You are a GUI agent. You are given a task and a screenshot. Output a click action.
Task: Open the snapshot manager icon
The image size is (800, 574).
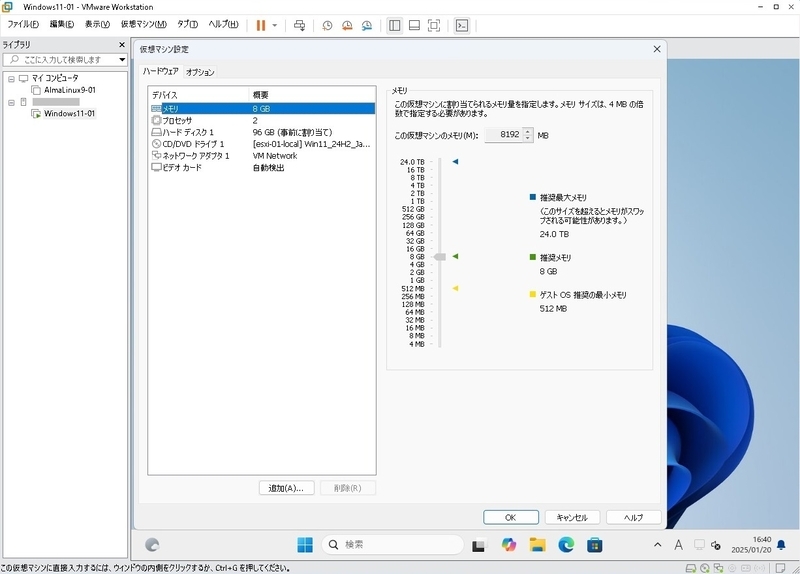click(x=367, y=26)
